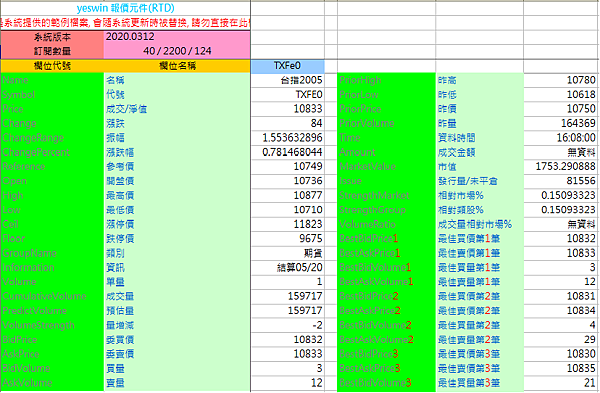Click the PriorPrice value 10750
This screenshot has height=393, width=600.
point(561,109)
